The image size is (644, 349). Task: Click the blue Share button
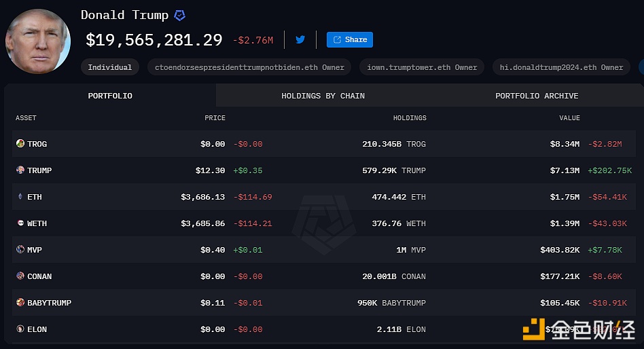[350, 39]
